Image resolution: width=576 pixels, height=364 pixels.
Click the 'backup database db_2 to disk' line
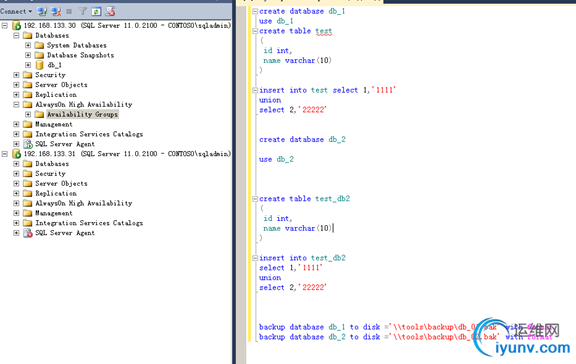click(406, 337)
